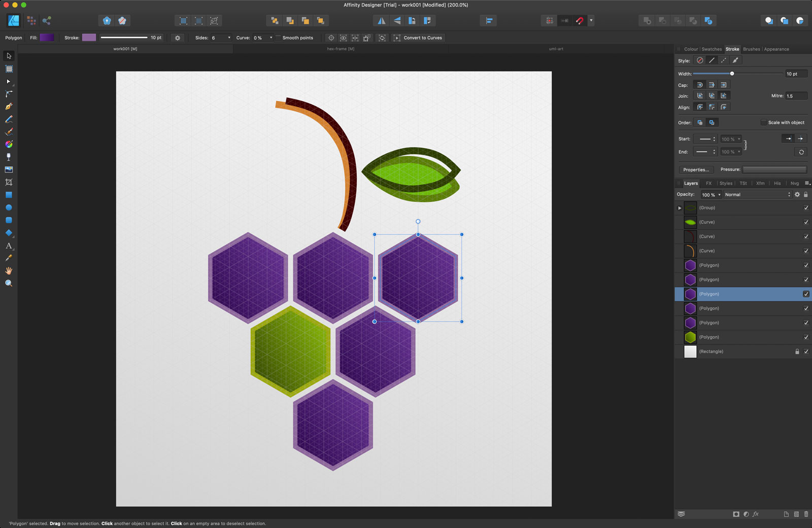812x528 pixels.
Task: Switch to the Swatches tab
Action: (x=712, y=49)
